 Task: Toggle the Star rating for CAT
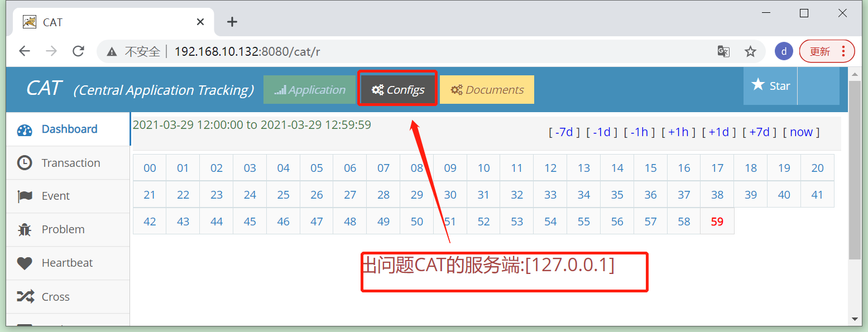[758, 85]
